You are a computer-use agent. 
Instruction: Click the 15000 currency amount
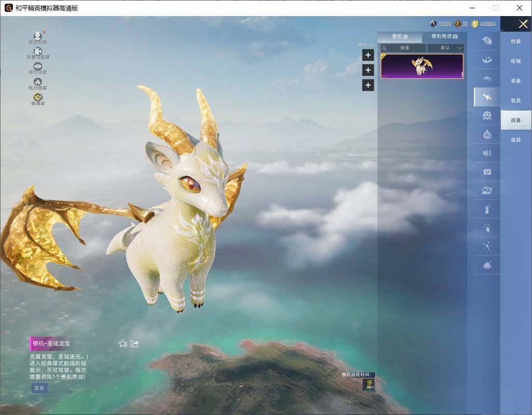(x=445, y=24)
